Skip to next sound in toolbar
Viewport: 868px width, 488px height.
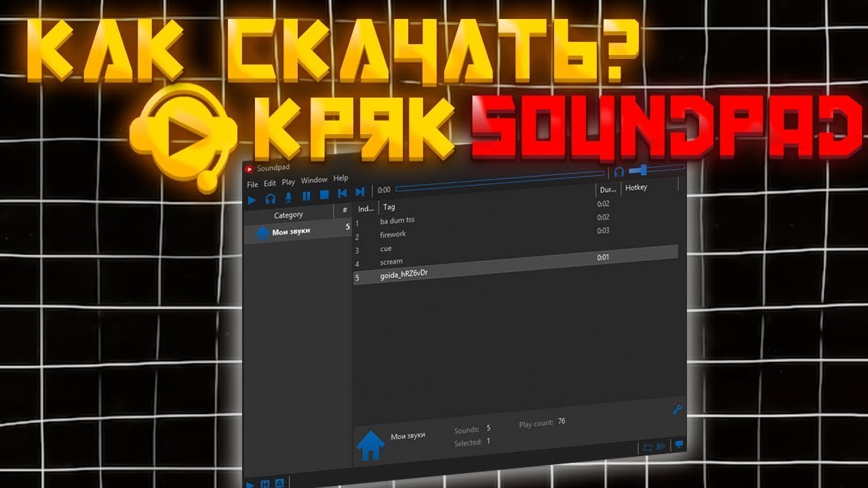point(360,192)
